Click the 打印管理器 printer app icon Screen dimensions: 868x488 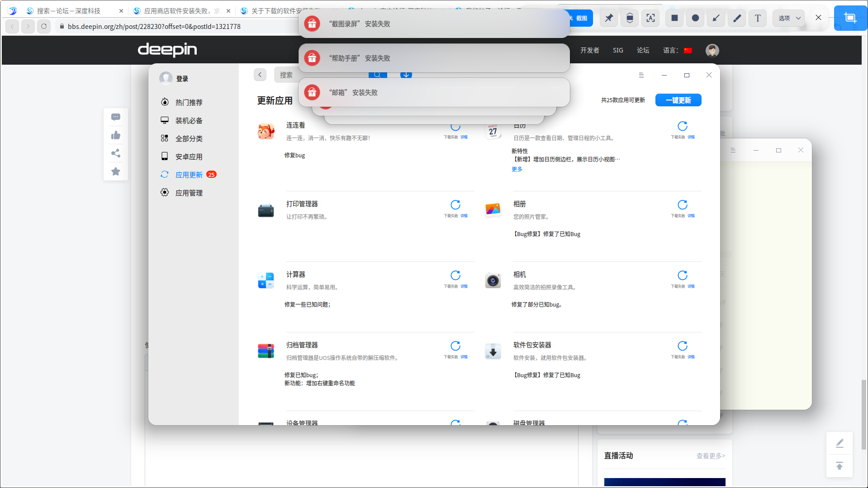pos(266,210)
